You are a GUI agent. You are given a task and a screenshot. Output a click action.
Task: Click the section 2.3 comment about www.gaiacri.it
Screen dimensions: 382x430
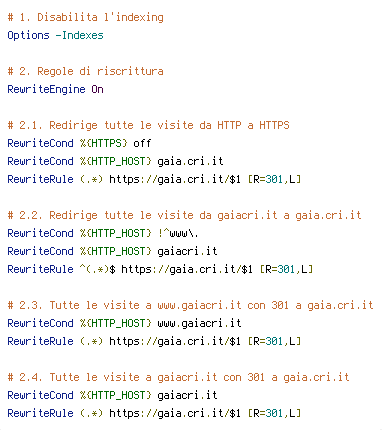(x=190, y=305)
